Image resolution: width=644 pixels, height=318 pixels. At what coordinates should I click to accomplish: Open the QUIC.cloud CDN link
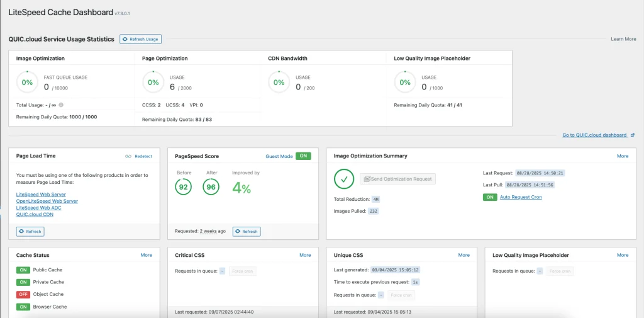pos(35,214)
